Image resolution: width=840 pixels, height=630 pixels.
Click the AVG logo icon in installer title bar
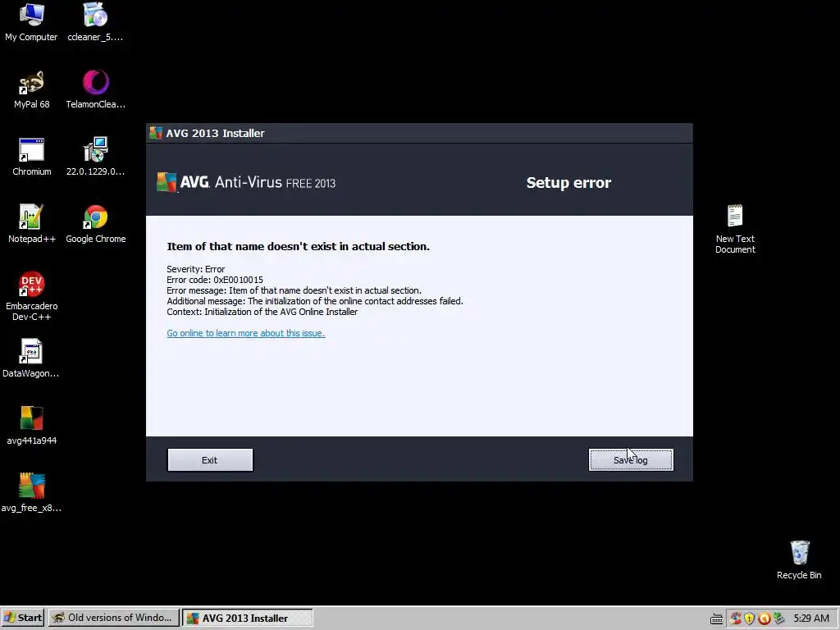point(156,133)
